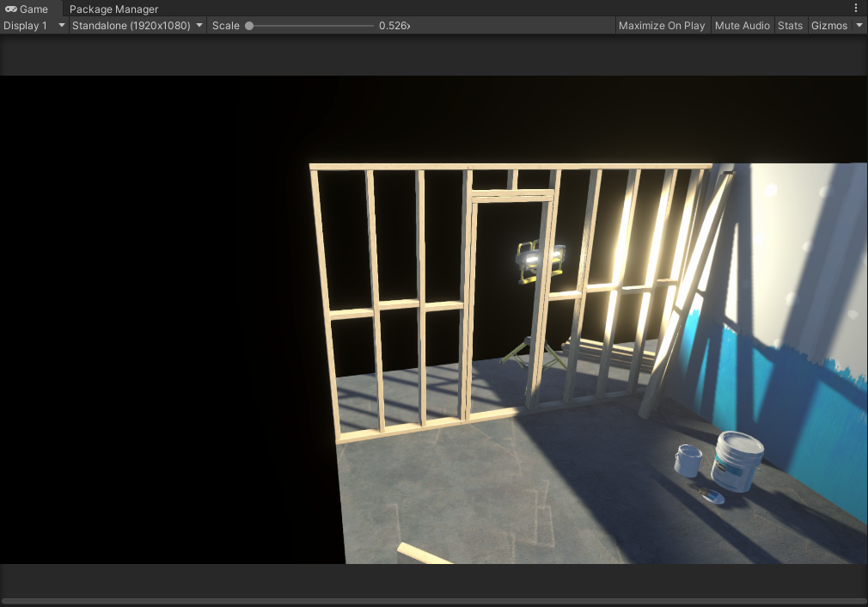The width and height of the screenshot is (868, 607).
Task: Click the 0.526 scale value
Action: click(394, 26)
